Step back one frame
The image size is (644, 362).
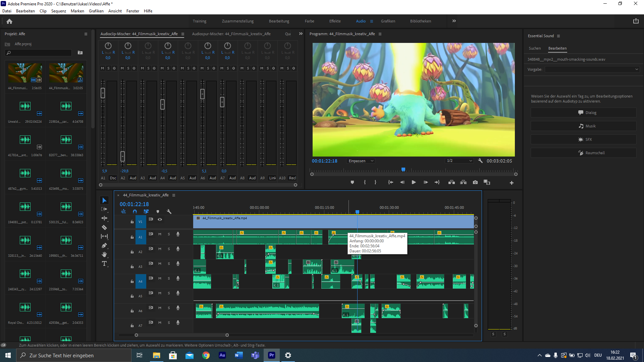(x=402, y=182)
